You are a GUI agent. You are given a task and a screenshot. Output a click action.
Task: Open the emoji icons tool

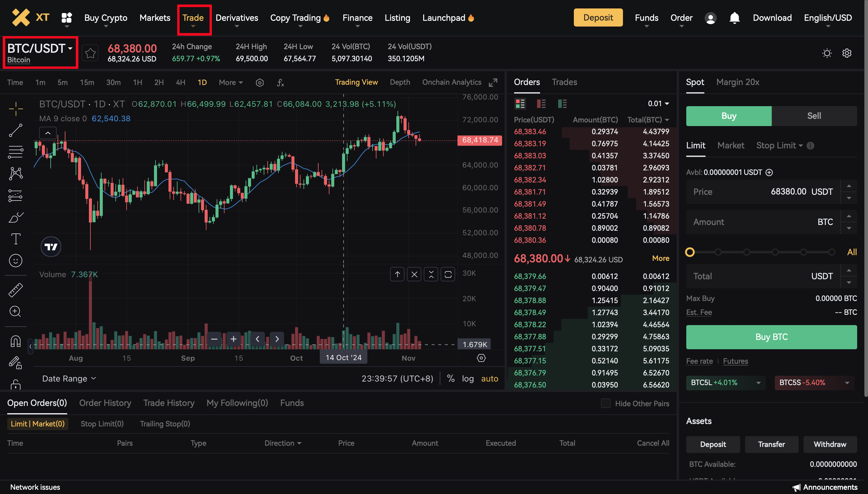click(x=16, y=261)
